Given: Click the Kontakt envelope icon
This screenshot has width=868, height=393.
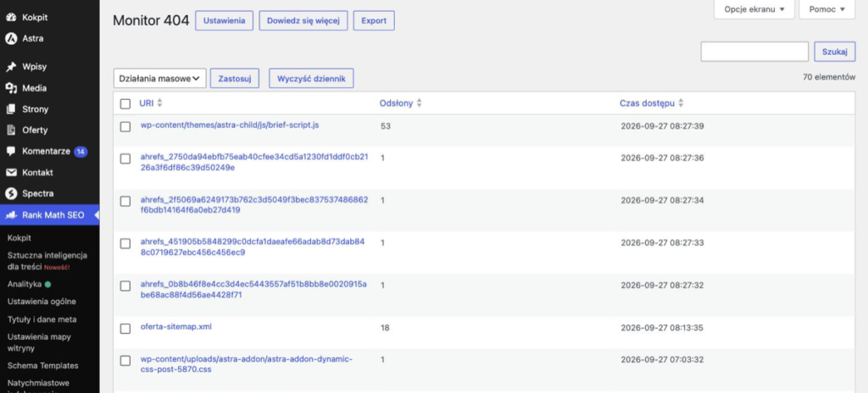Looking at the screenshot, I should pyautogui.click(x=11, y=173).
